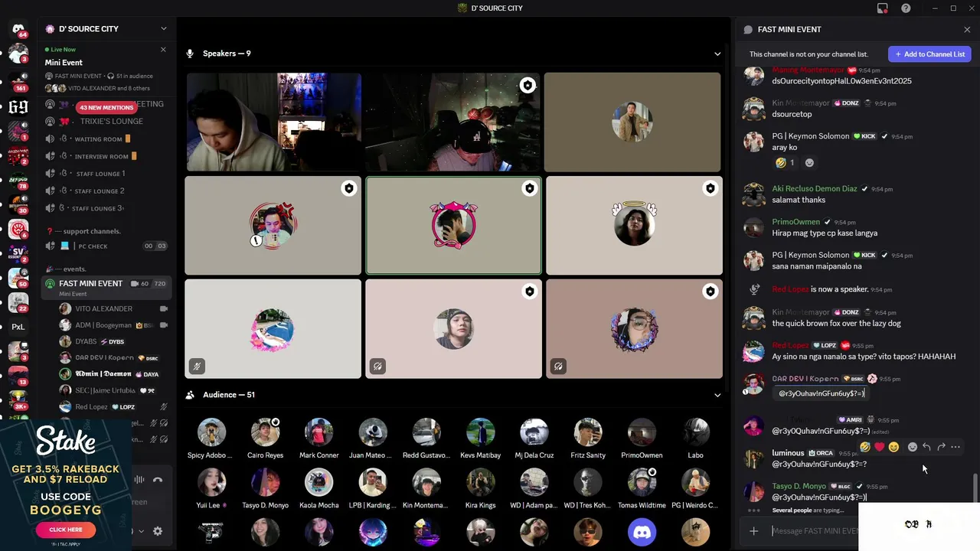This screenshot has width=980, height=551.
Task: Join the INTERVIEW ROOM voice channel
Action: 106,156
